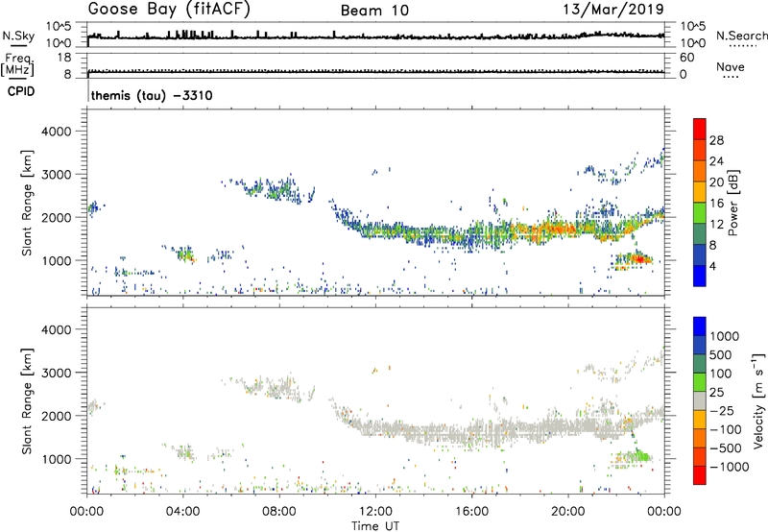Click the "Slant Range [km]" label of power panel

coord(27,203)
